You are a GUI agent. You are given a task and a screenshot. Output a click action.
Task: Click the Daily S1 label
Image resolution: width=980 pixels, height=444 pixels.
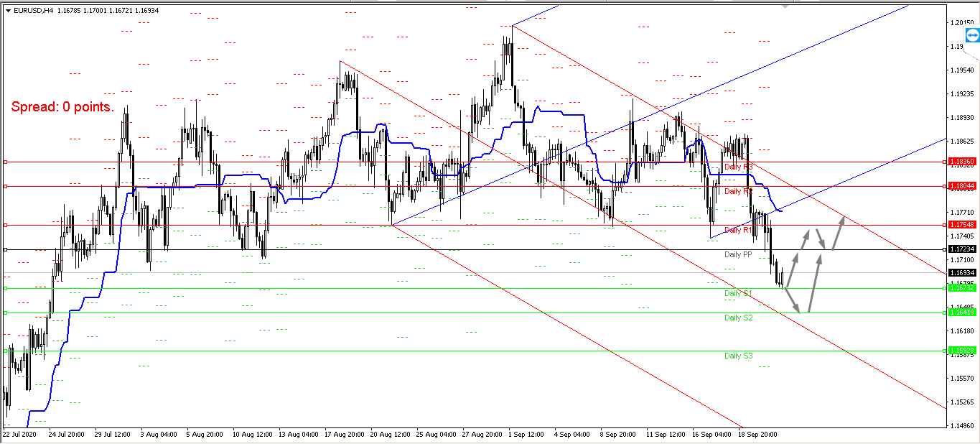point(738,293)
